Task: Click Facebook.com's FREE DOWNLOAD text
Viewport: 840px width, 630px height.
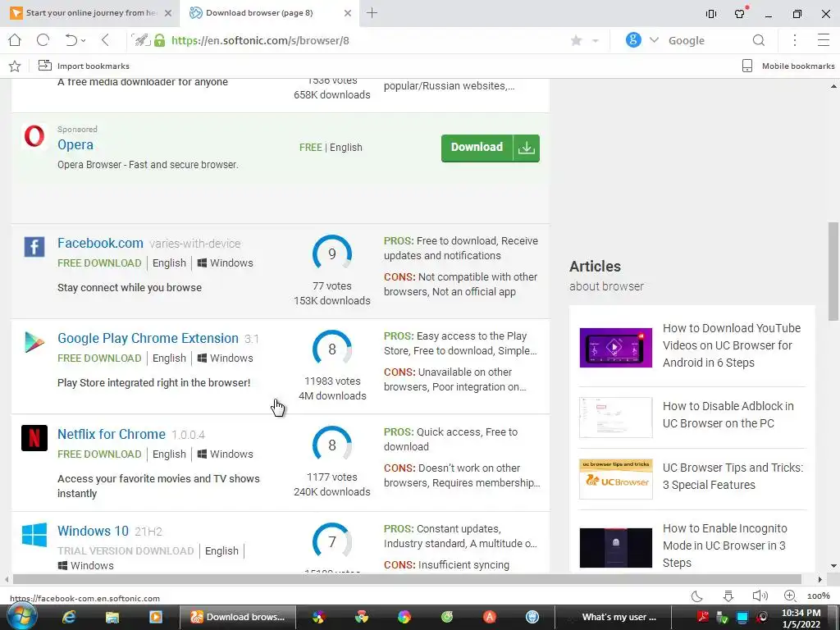Action: 99,263
